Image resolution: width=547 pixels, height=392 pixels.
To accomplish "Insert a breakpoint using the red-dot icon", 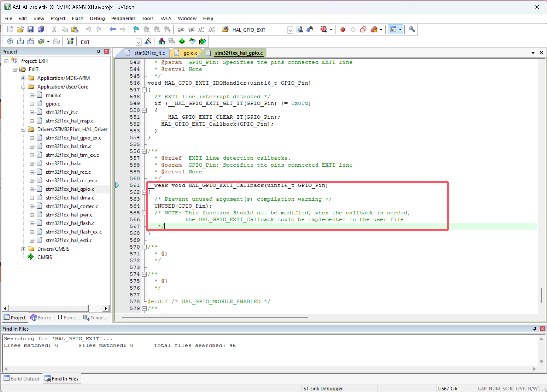I will [x=343, y=29].
